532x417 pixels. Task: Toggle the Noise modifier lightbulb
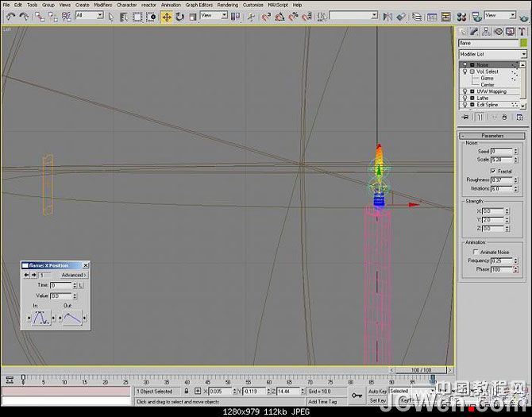[464, 64]
